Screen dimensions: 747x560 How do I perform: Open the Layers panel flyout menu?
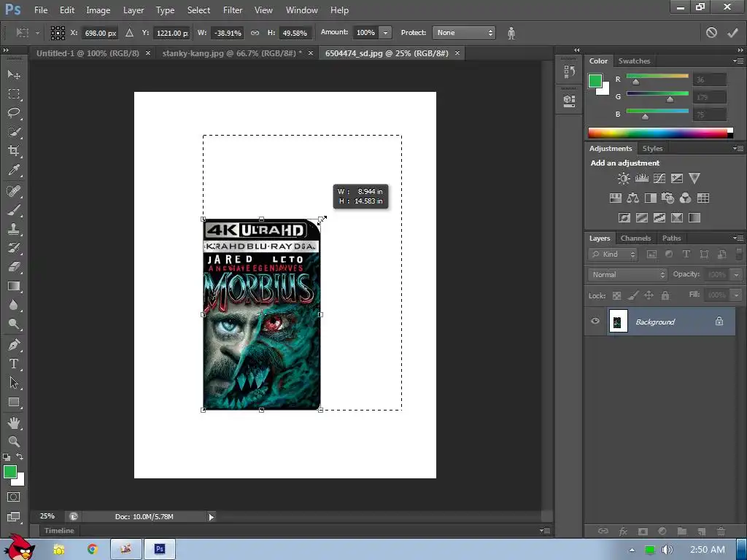coord(738,238)
